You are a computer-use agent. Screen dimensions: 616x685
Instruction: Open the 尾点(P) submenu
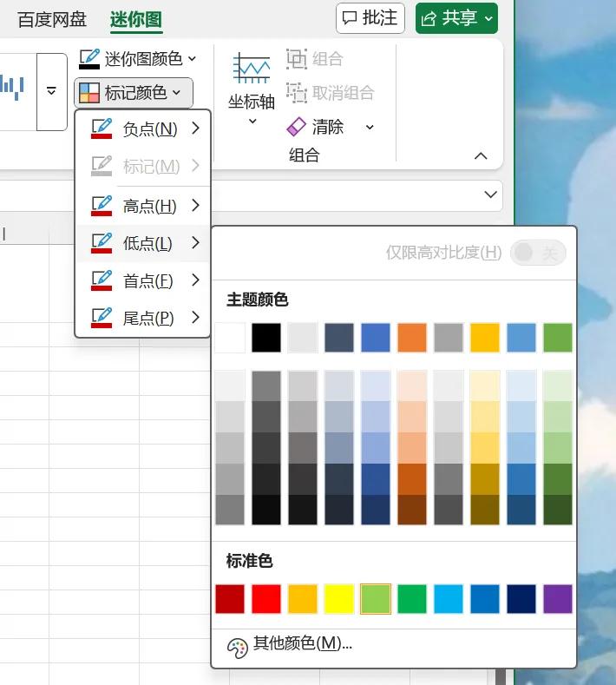[x=143, y=318]
